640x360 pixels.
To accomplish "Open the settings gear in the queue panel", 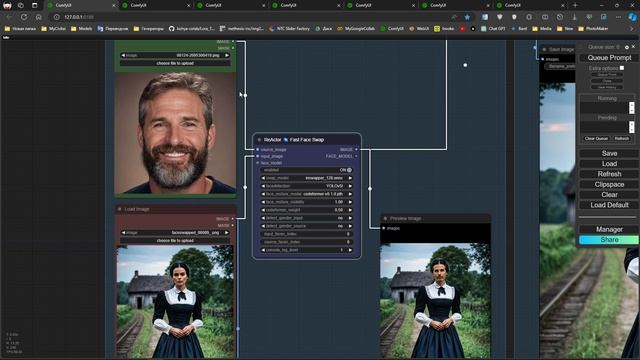I will pyautogui.click(x=627, y=47).
